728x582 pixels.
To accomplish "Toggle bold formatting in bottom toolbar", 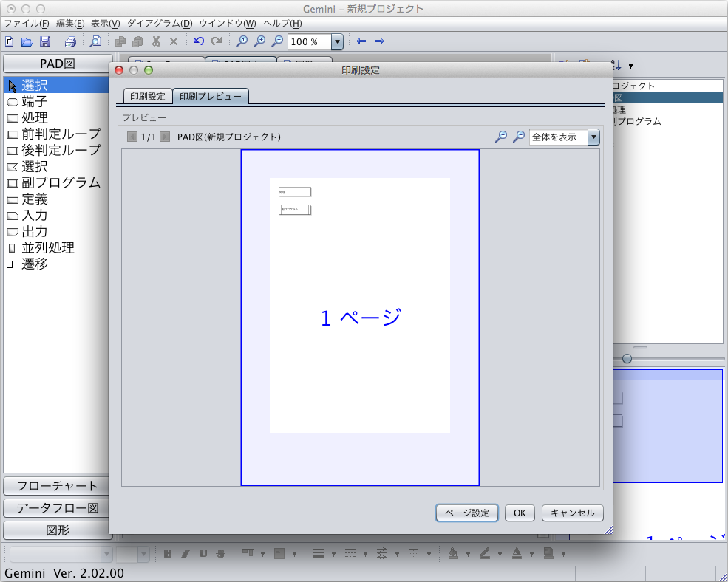I will [x=168, y=553].
